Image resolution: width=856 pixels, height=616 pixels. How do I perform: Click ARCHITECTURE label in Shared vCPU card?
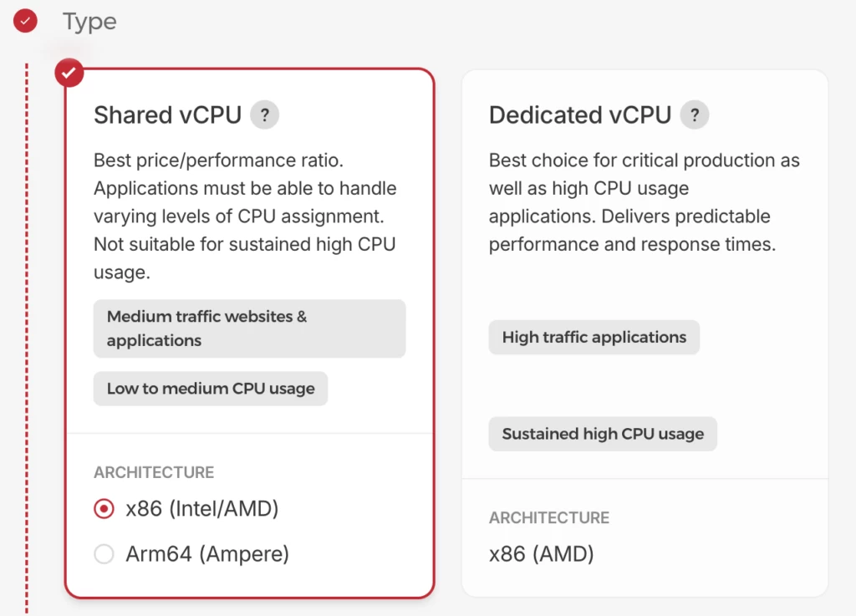pyautogui.click(x=154, y=472)
